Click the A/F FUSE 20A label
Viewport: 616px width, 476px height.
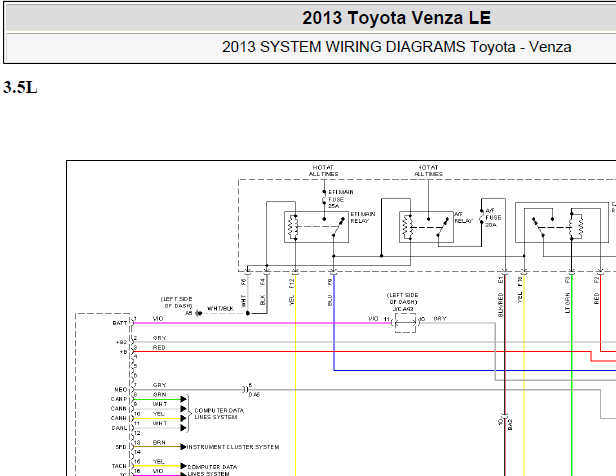pos(493,218)
